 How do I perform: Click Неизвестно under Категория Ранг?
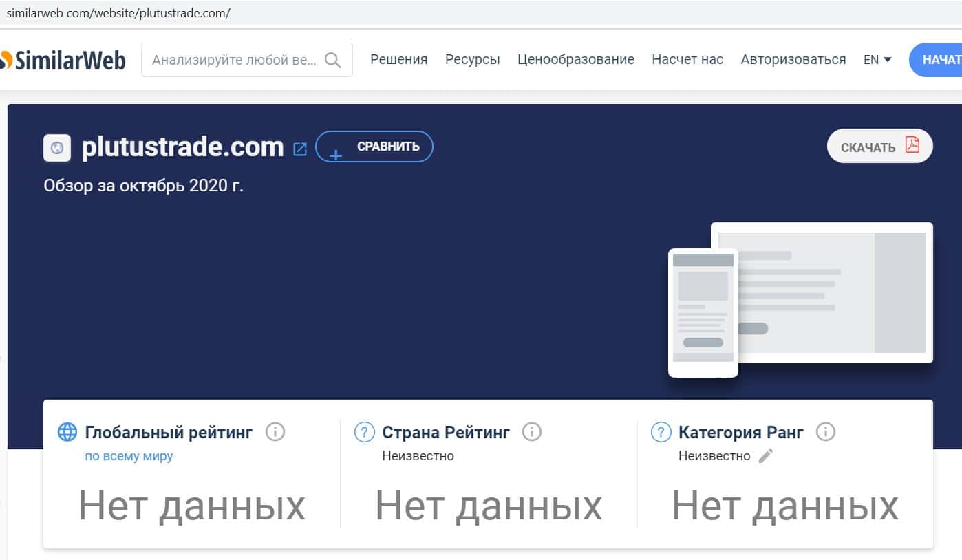point(714,456)
